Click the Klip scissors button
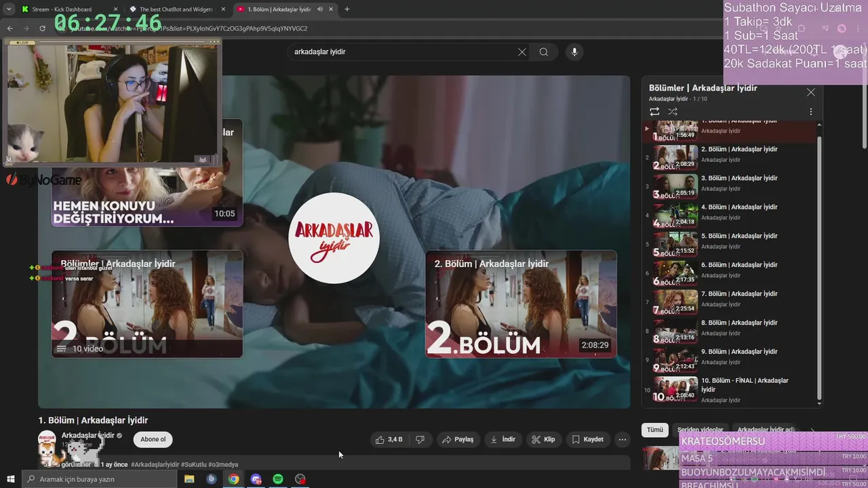Screen dimensions: 868x488 coord(543,439)
